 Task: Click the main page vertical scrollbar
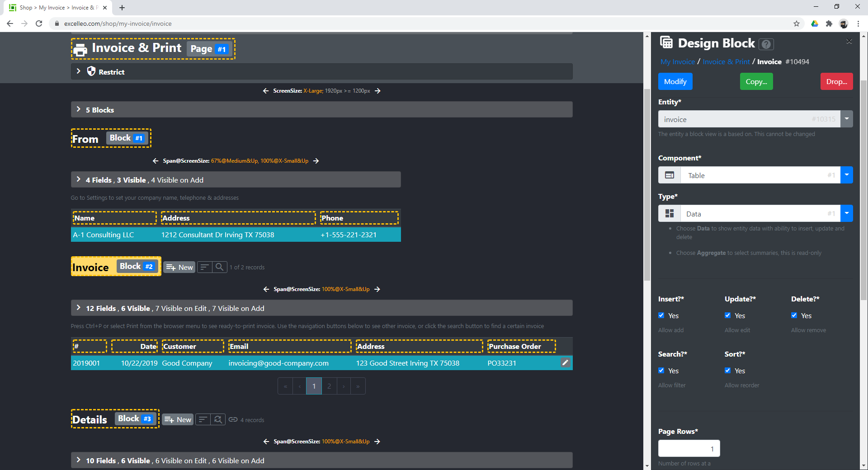pos(647,185)
